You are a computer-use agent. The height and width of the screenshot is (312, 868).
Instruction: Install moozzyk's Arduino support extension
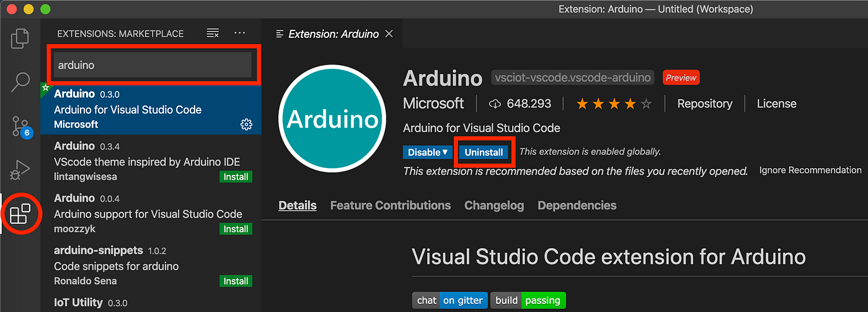point(236,229)
